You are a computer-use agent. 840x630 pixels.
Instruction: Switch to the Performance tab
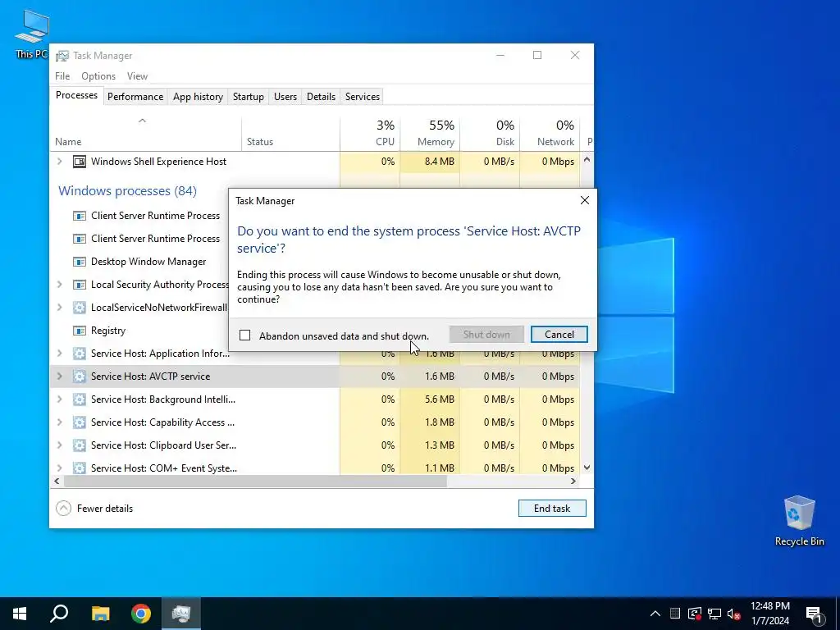click(x=135, y=97)
